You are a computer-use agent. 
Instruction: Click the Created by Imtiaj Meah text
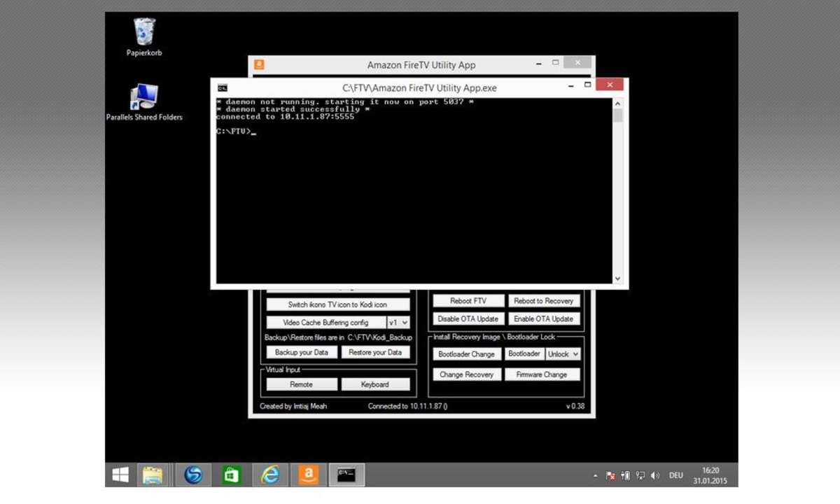(x=293, y=406)
